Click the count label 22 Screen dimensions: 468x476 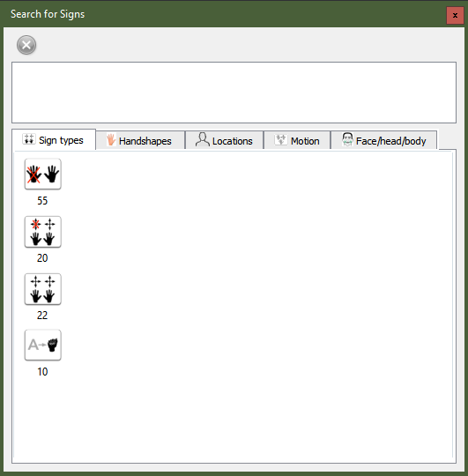tap(42, 316)
